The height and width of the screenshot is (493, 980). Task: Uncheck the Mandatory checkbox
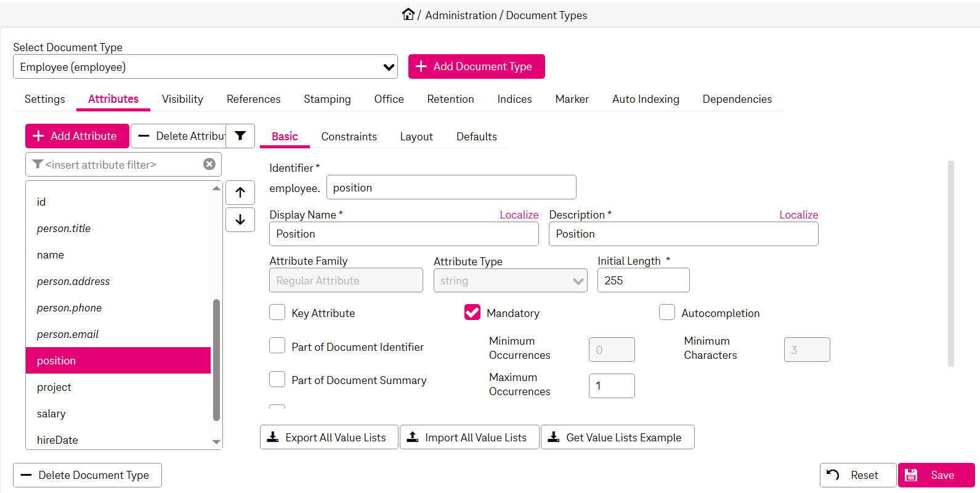tap(472, 313)
